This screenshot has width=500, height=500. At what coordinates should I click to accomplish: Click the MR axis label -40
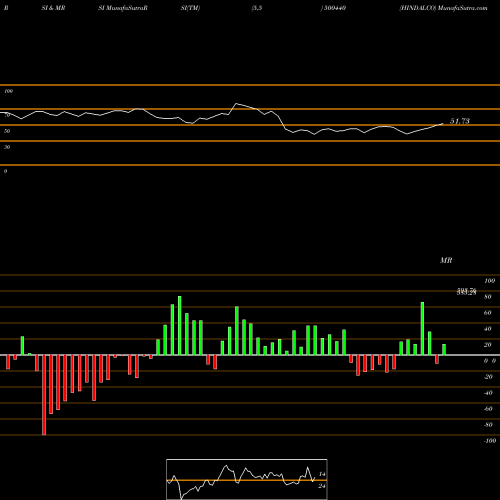[x=488, y=393]
